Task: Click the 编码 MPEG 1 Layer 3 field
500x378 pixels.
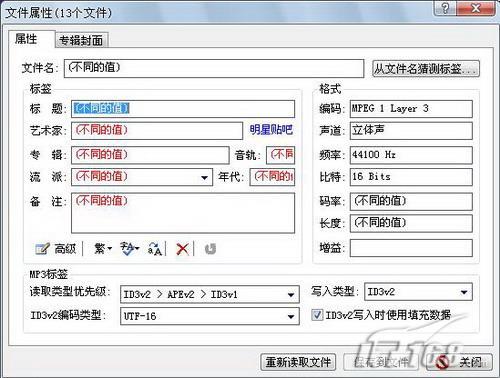Action: (411, 109)
